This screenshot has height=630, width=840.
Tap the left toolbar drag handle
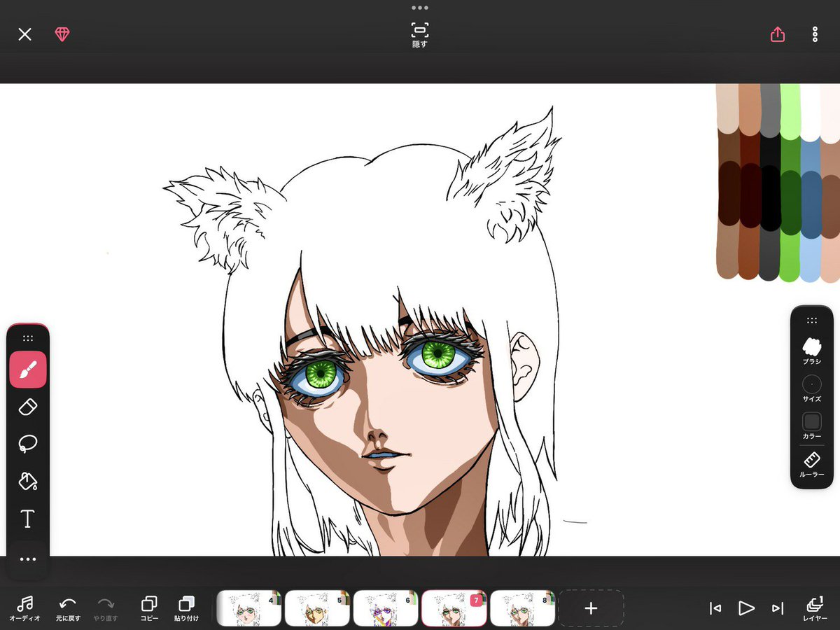pyautogui.click(x=28, y=338)
